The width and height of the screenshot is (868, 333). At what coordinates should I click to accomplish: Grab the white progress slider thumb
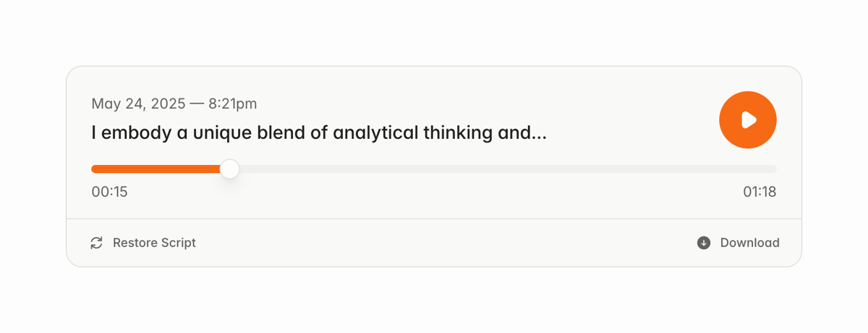click(229, 169)
